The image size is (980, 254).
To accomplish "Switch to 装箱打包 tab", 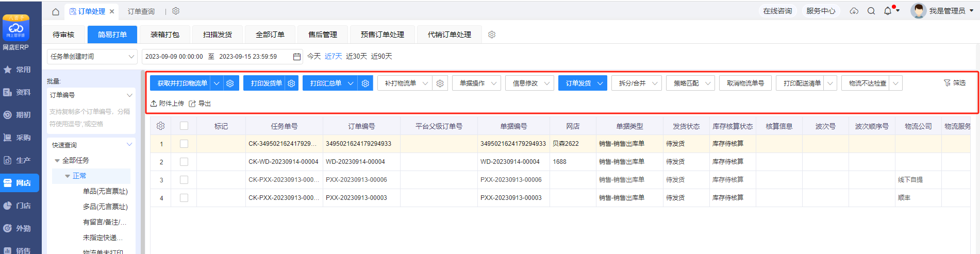I will coord(165,35).
